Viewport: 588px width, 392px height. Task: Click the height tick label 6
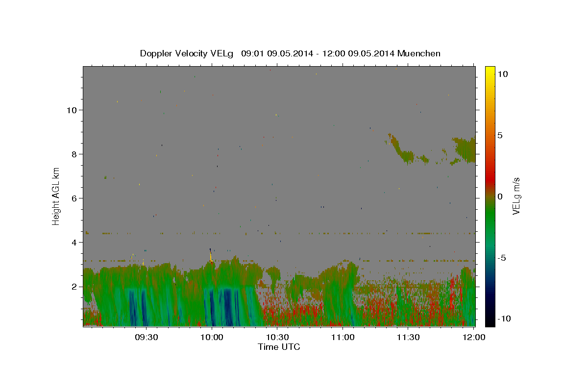coord(74,198)
